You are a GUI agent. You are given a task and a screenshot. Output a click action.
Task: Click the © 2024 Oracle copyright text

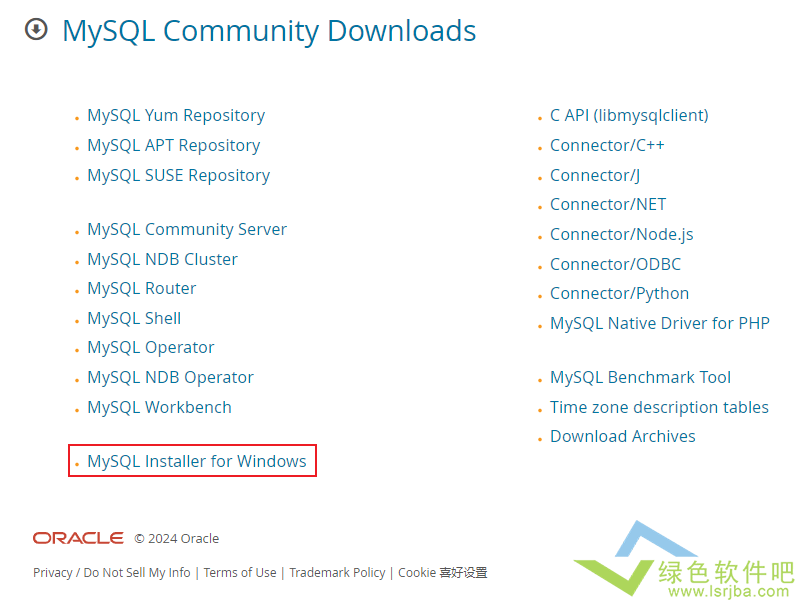tap(177, 539)
